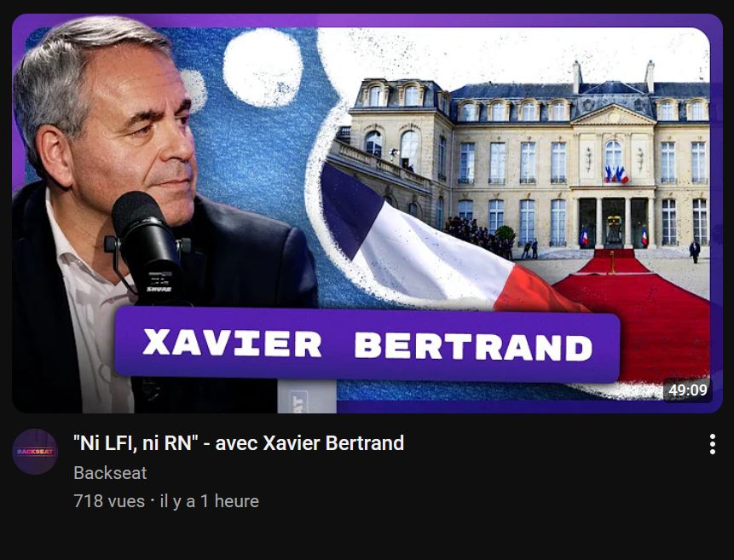Select the "718 vues" view count text
The height and width of the screenshot is (560, 734).
tap(109, 501)
